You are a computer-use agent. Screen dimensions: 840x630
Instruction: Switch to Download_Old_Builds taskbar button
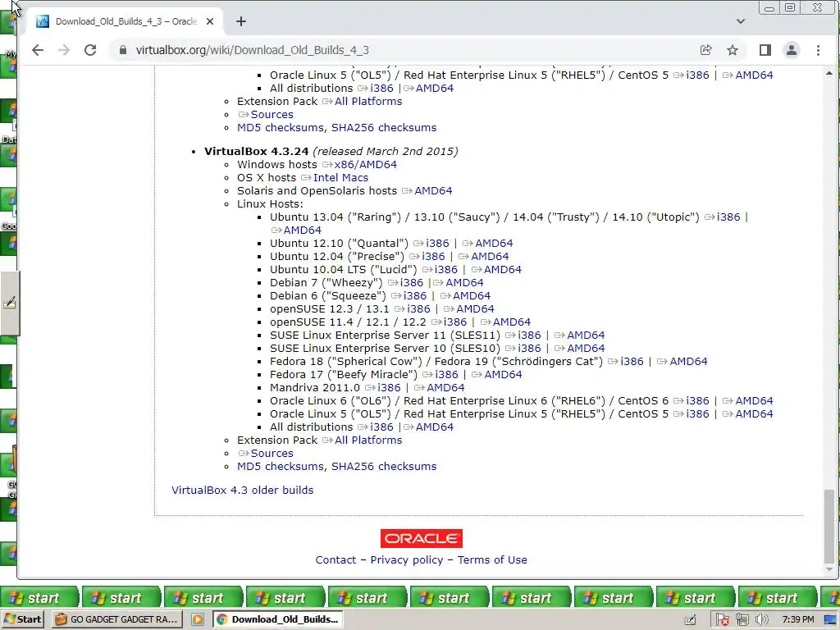278,619
